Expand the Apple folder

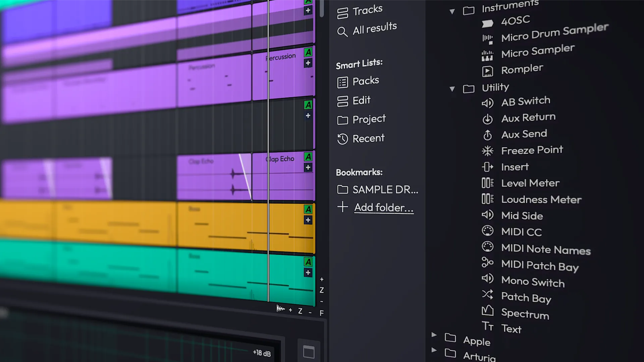(434, 335)
